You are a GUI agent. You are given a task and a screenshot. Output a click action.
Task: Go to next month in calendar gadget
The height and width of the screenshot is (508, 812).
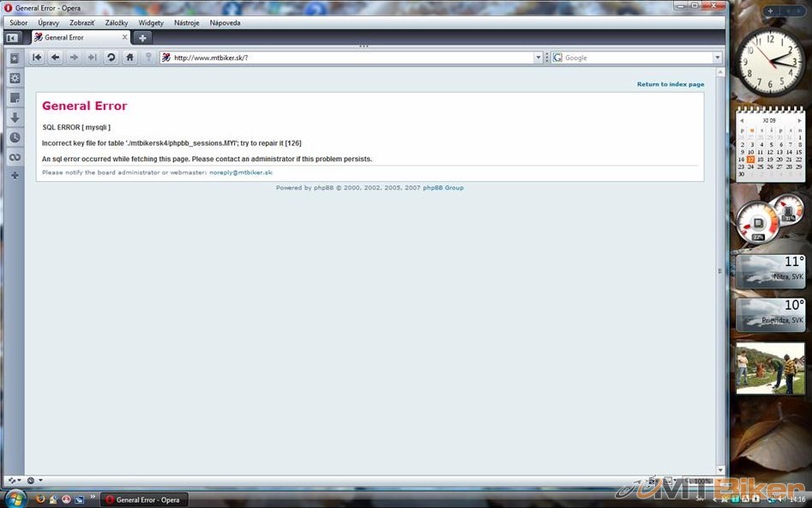point(800,121)
